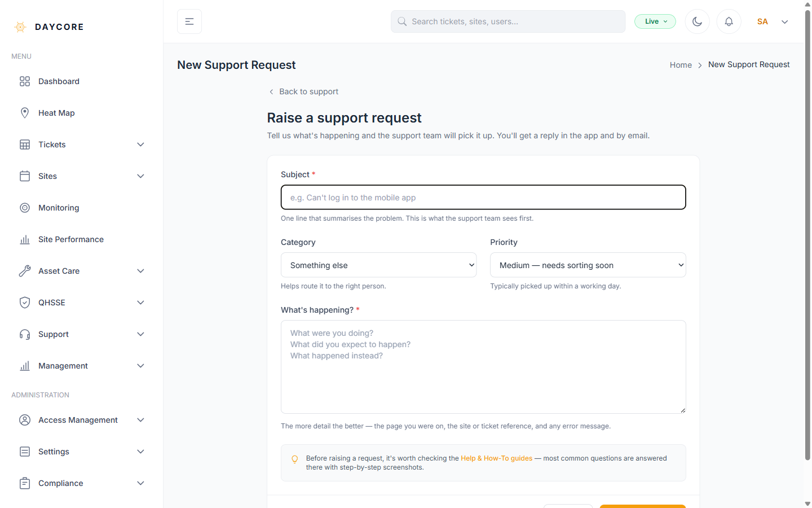Expand the Tickets menu chevron
Image resolution: width=812 pixels, height=508 pixels.
coord(141,144)
